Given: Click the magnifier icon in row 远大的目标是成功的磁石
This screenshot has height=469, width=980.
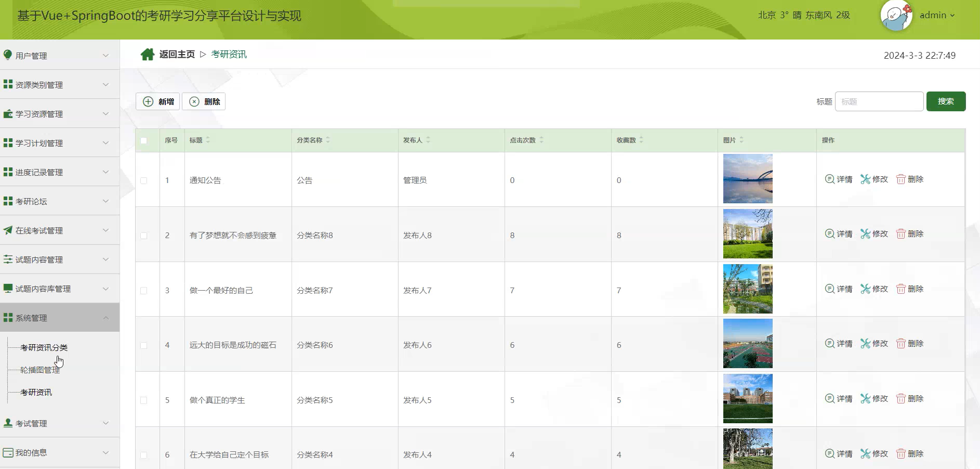Looking at the screenshot, I should click(x=830, y=343).
